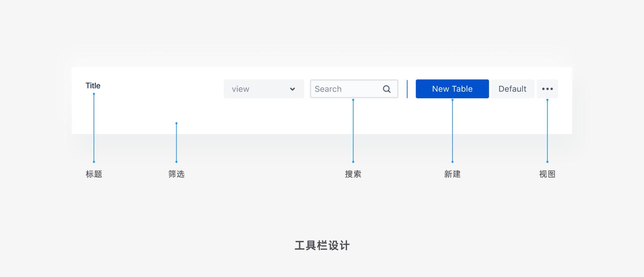
Task: Click the 搜索 annotation label
Action: [x=353, y=174]
